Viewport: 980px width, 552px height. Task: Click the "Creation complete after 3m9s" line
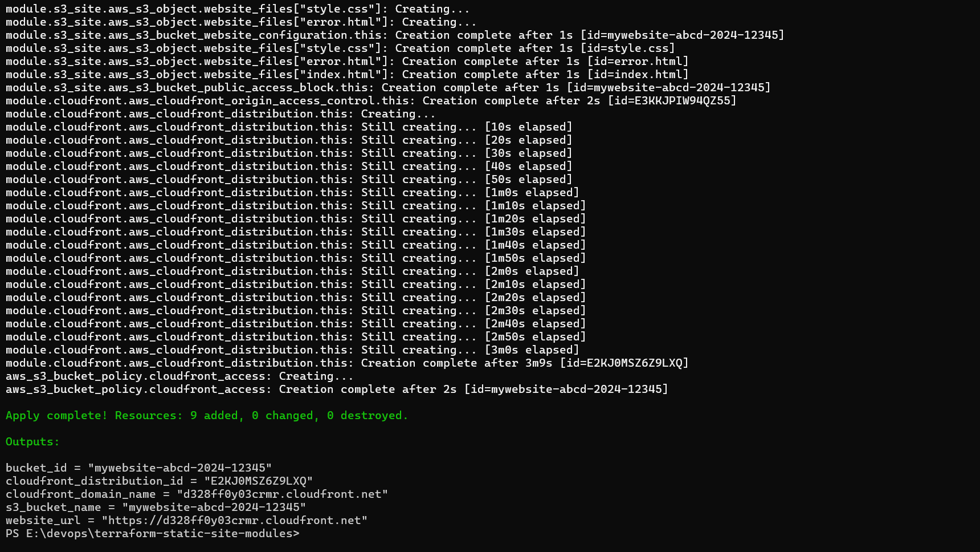456,363
